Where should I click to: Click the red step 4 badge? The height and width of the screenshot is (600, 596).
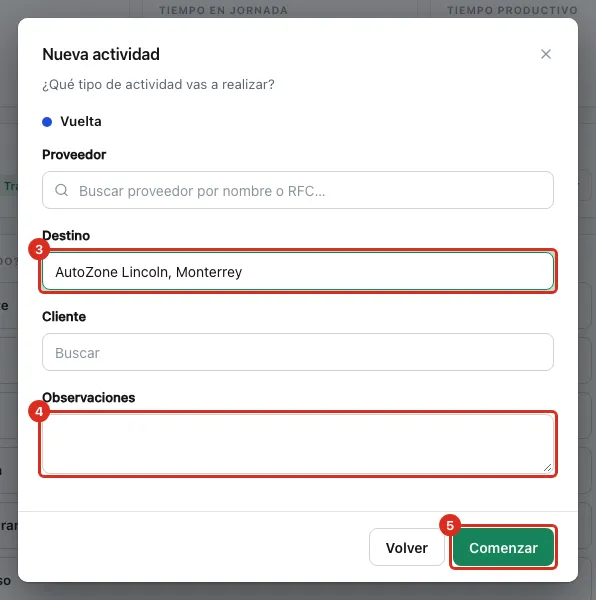pos(39,412)
